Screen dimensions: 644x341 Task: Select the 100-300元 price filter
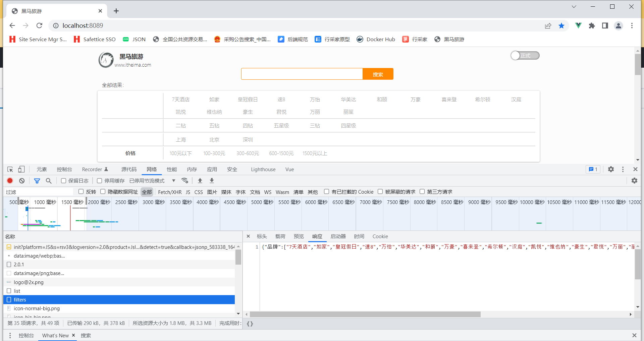click(214, 153)
